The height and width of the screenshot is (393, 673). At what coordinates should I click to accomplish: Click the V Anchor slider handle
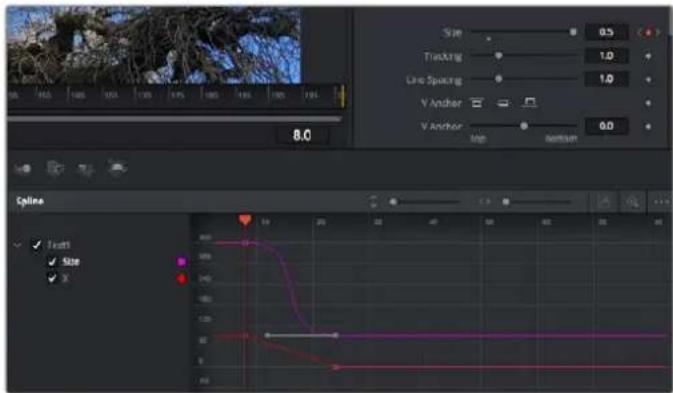click(x=524, y=126)
